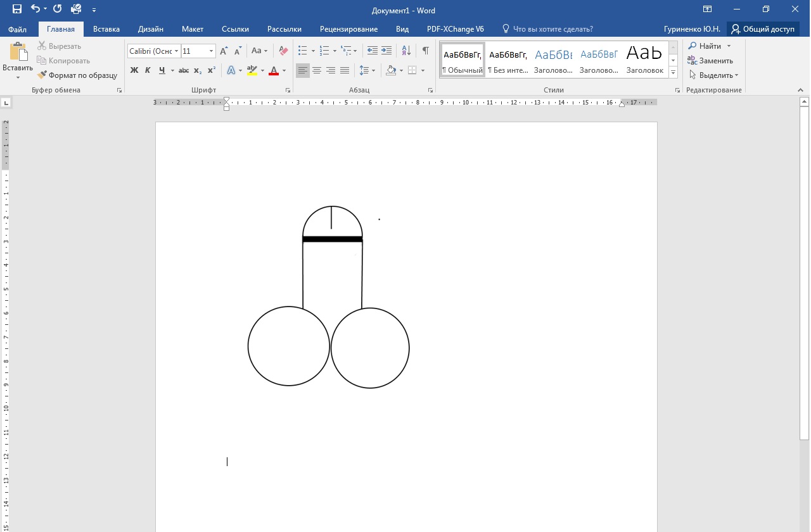Align text to the right
This screenshot has height=532, width=811.
331,70
